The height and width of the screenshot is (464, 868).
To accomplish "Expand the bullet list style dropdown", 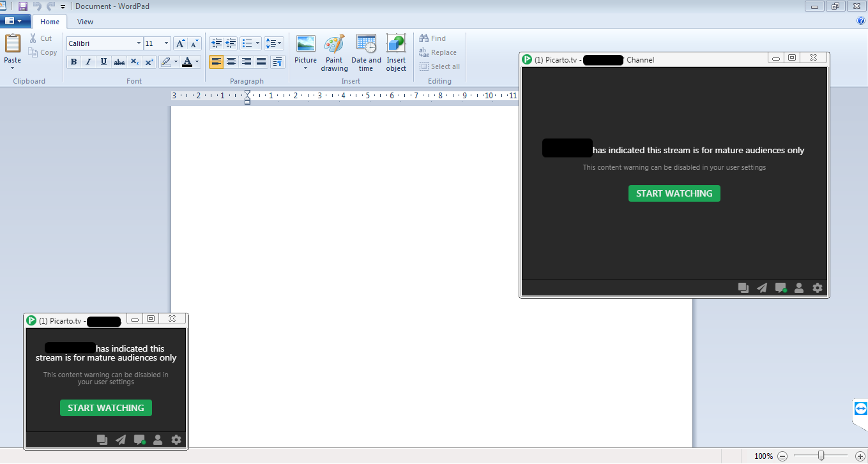I will 258,43.
